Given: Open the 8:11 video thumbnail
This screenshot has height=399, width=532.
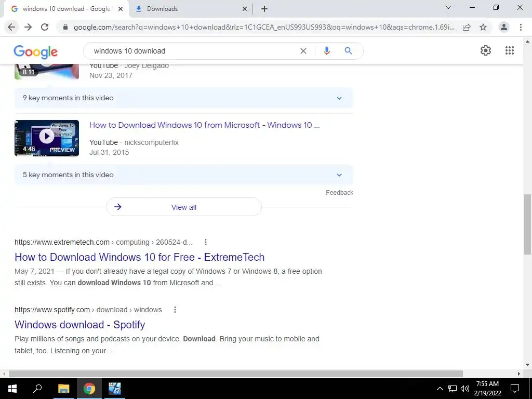Looking at the screenshot, I should [47, 72].
